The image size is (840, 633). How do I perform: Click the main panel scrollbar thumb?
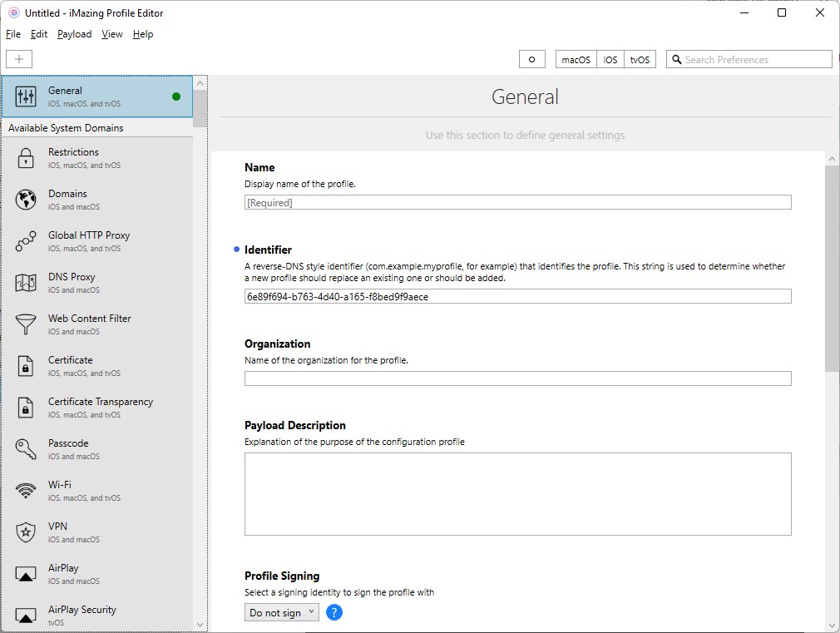click(x=832, y=269)
